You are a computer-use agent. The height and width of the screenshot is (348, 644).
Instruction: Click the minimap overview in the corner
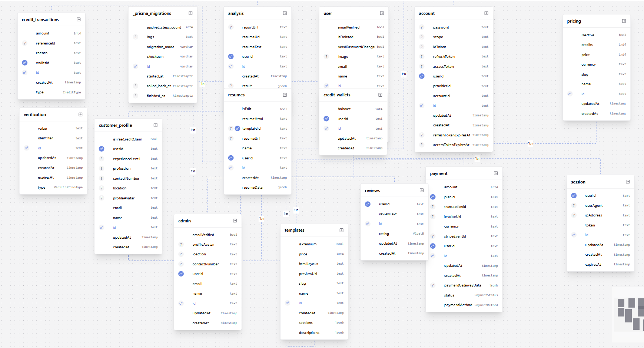tap(628, 314)
